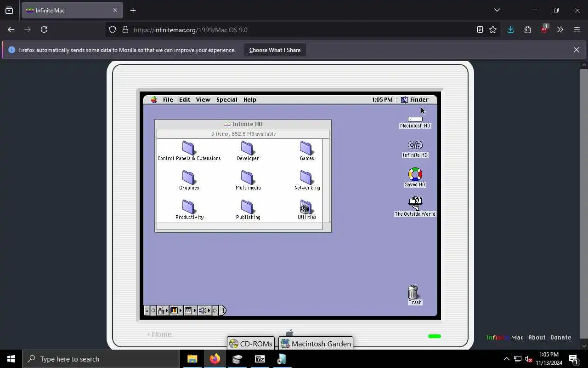Click the shield tracking protection icon
The height and width of the screenshot is (368, 588).
tap(113, 30)
